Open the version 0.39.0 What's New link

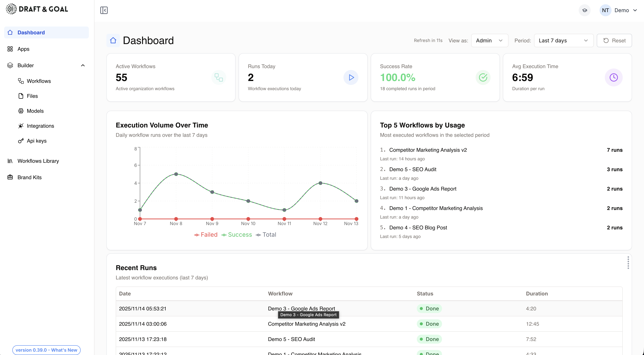pos(46,350)
